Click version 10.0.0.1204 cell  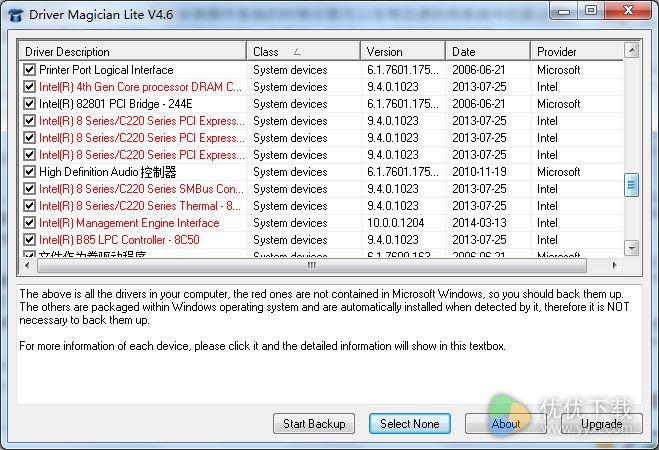[x=395, y=223]
